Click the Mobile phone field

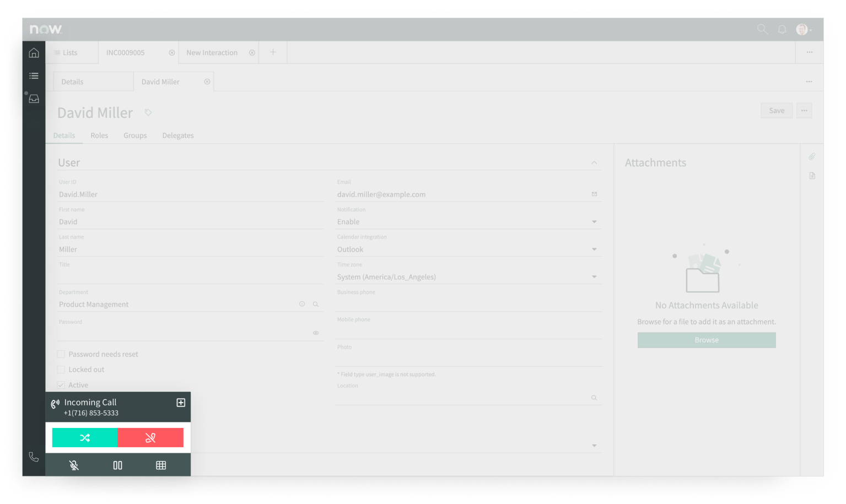(x=468, y=332)
